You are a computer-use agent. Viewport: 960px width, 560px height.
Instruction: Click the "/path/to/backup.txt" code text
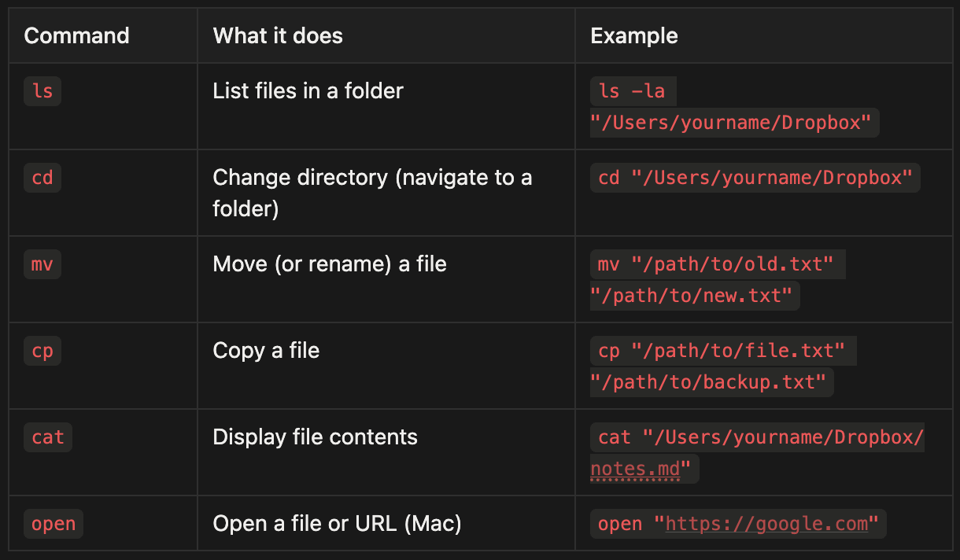coord(711,382)
